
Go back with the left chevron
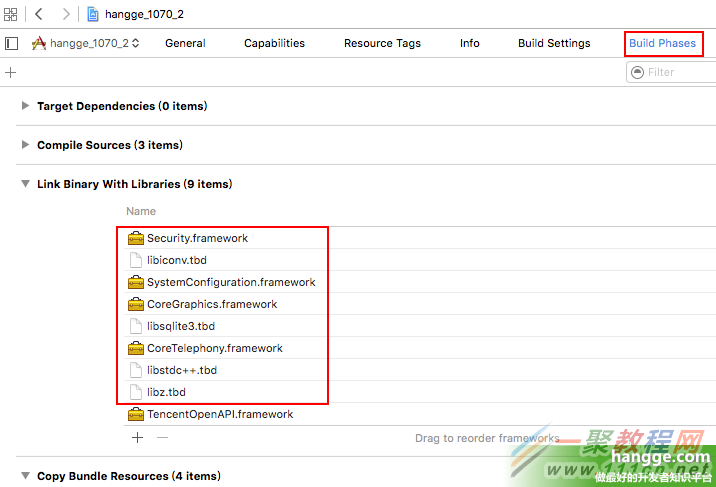click(39, 14)
